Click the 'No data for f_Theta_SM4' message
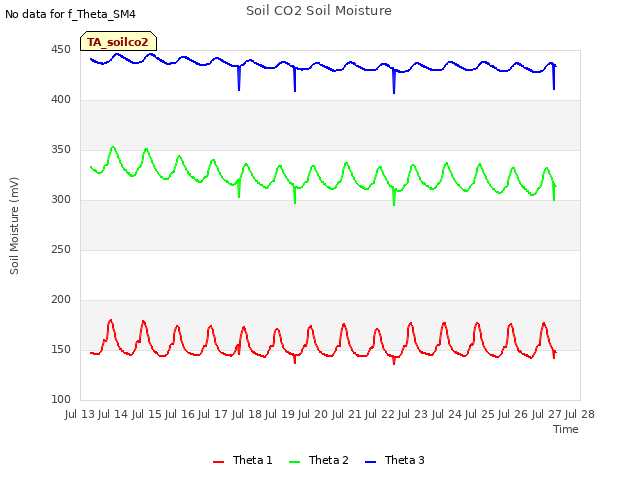This screenshot has width=640, height=480. (70, 14)
